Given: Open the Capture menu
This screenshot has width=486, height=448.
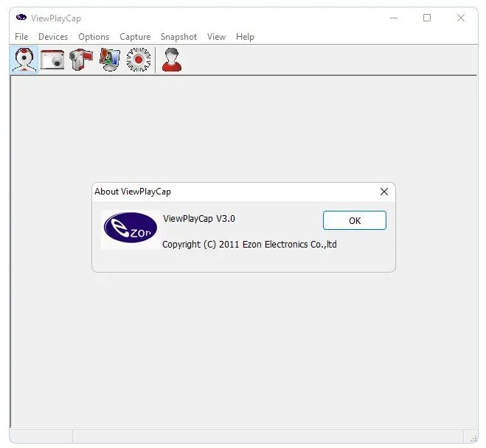Looking at the screenshot, I should coord(135,37).
